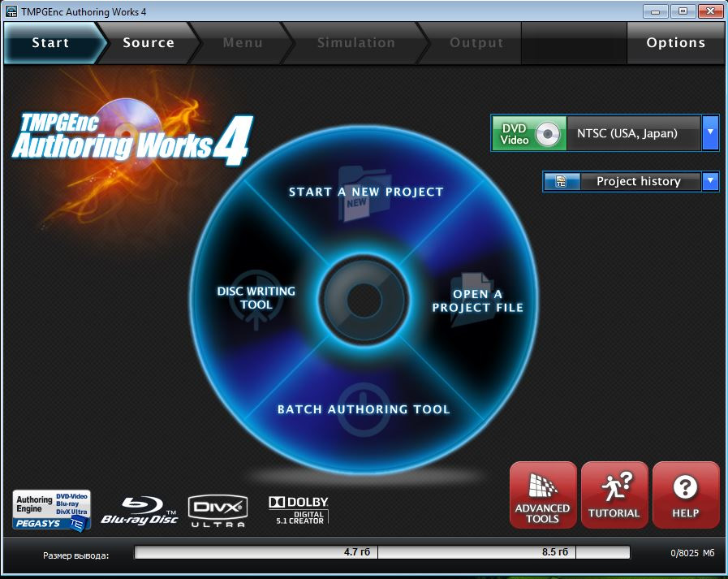Click the green DVD Video disc icon

[x=529, y=133]
